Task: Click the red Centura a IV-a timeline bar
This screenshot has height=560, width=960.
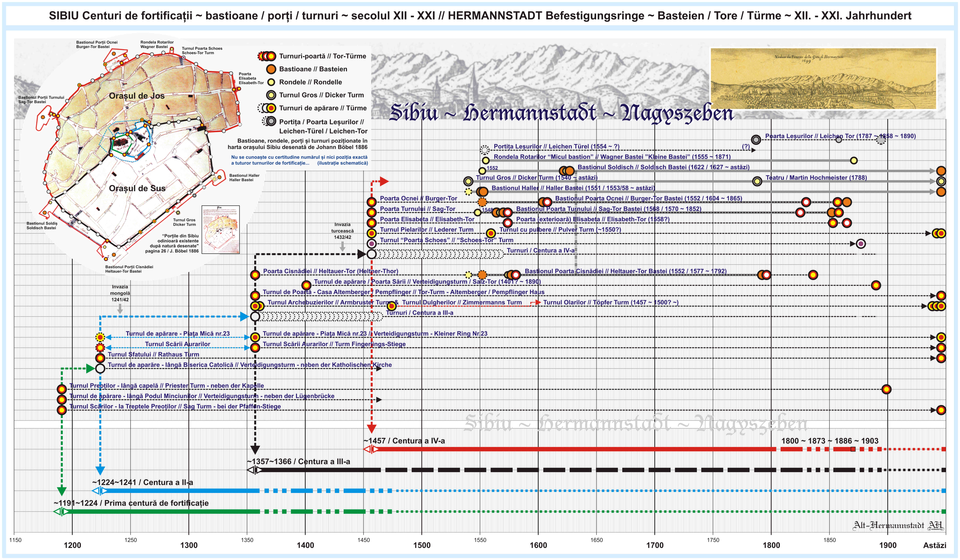Action: (571, 449)
